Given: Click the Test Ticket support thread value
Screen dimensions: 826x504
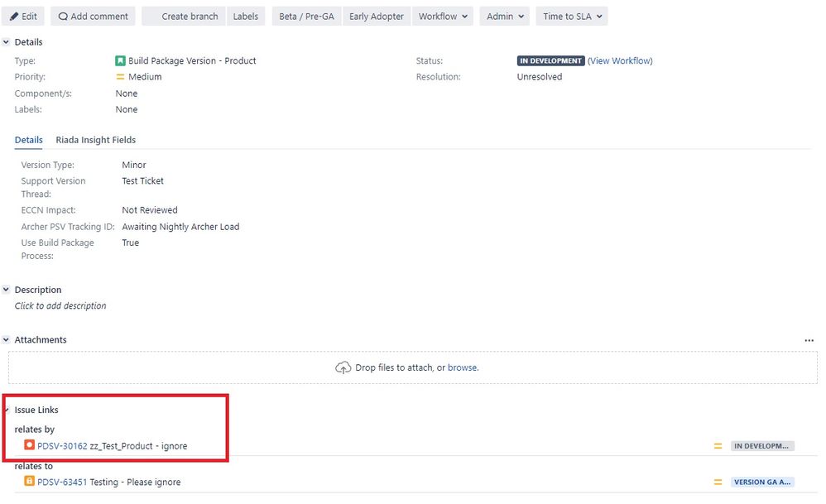Looking at the screenshot, I should point(142,181).
